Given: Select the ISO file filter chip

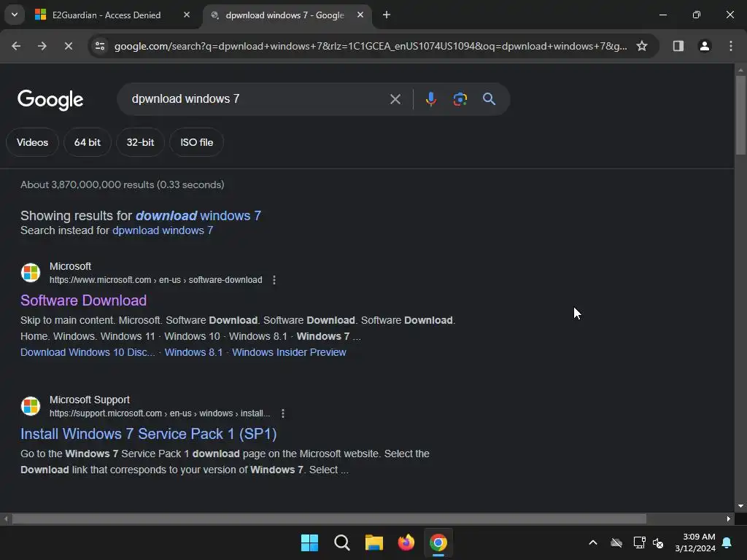Looking at the screenshot, I should (197, 142).
